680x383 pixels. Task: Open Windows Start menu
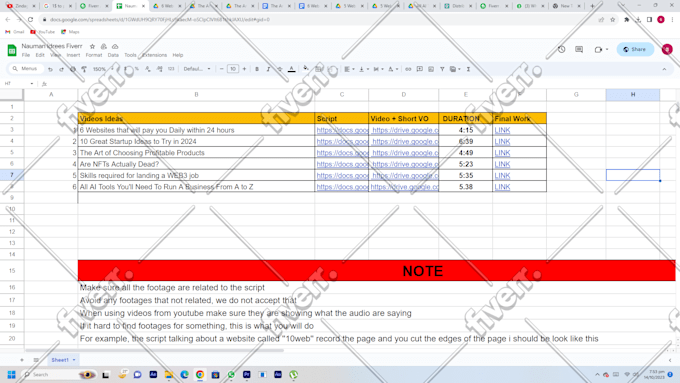coord(12,374)
